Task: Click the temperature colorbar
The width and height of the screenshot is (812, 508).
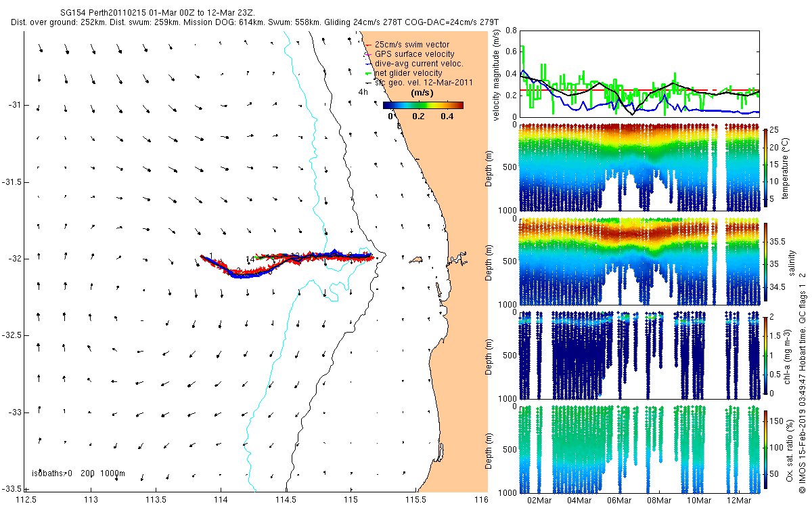Action: (x=765, y=168)
